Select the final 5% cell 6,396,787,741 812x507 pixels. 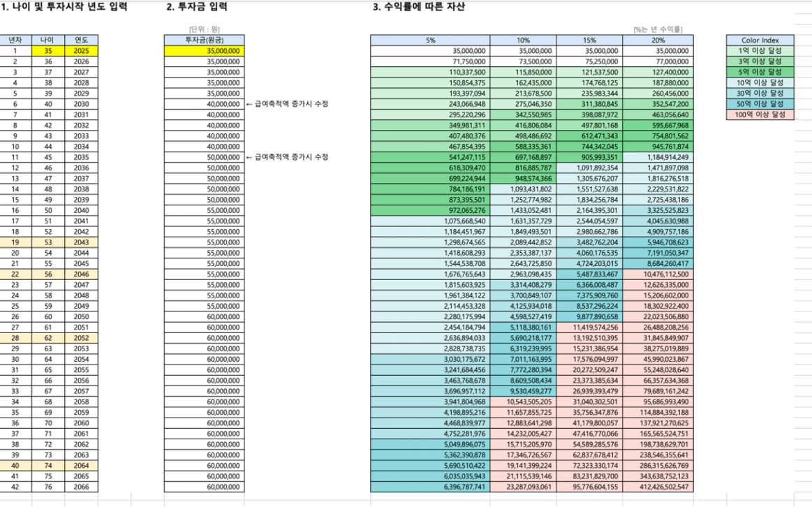430,486
